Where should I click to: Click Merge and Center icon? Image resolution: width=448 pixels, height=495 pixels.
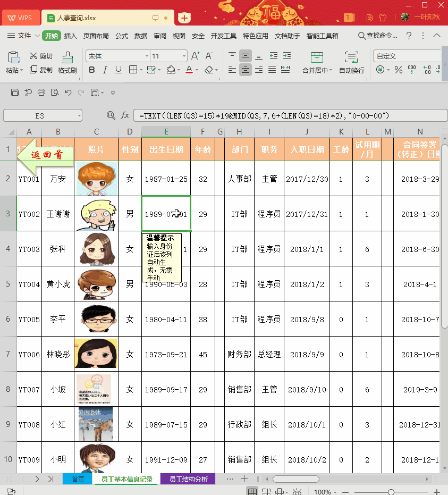(x=317, y=57)
